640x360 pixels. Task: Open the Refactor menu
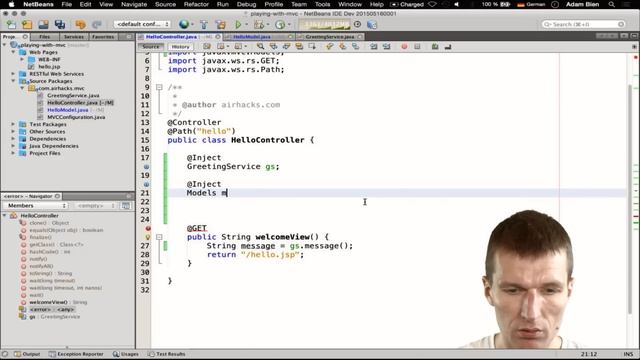196,4
